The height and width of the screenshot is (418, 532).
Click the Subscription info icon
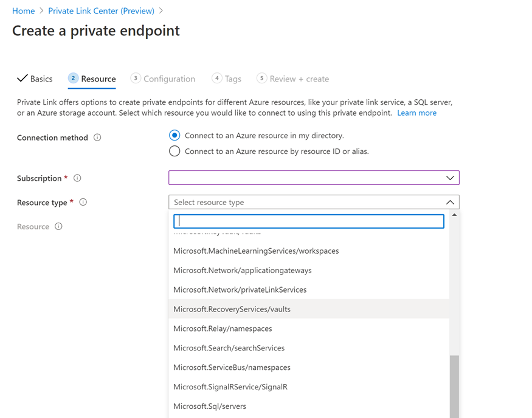click(x=77, y=178)
